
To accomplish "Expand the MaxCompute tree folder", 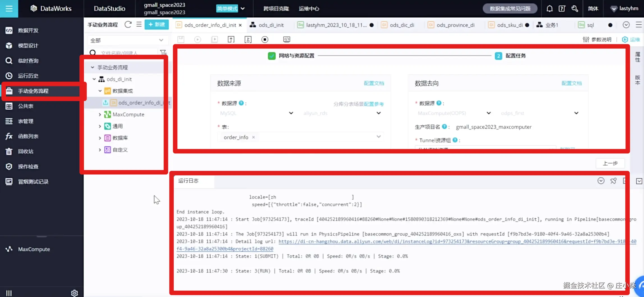I will pyautogui.click(x=100, y=114).
